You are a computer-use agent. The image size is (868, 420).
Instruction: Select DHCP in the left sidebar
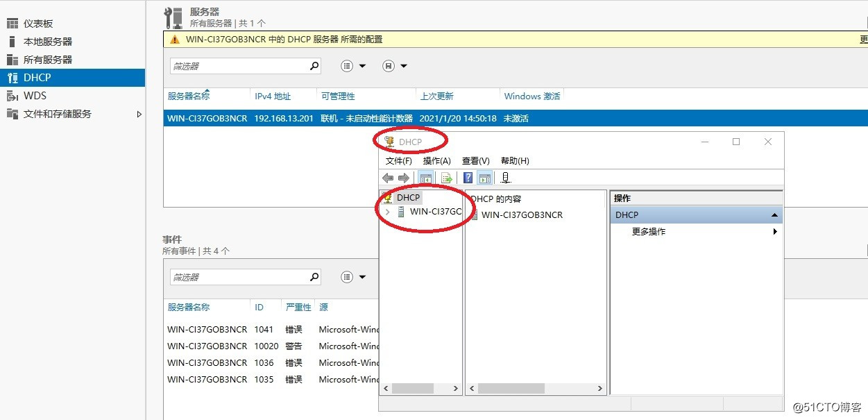[72, 78]
